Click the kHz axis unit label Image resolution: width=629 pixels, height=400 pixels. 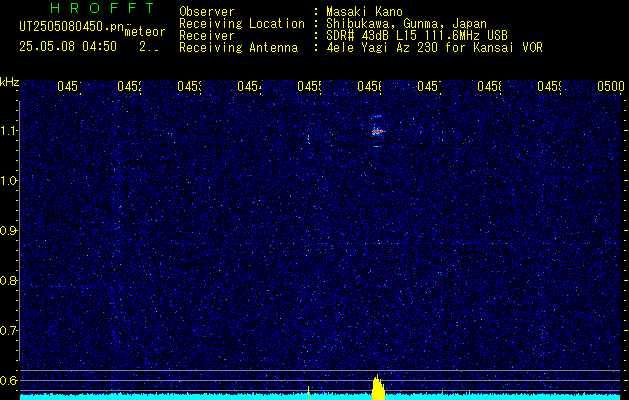click(9, 83)
